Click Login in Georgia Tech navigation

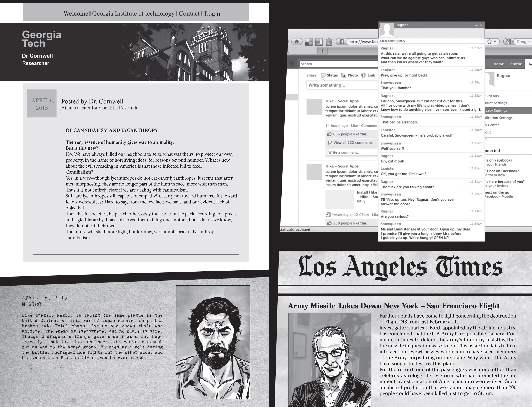pos(212,14)
